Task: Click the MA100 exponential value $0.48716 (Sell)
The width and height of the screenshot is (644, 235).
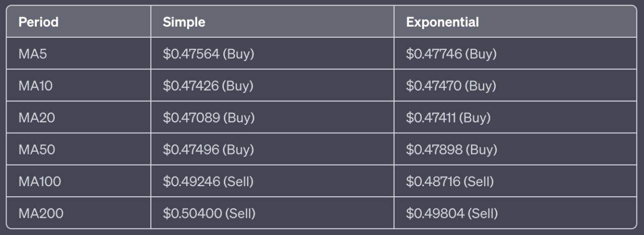Action: (450, 182)
